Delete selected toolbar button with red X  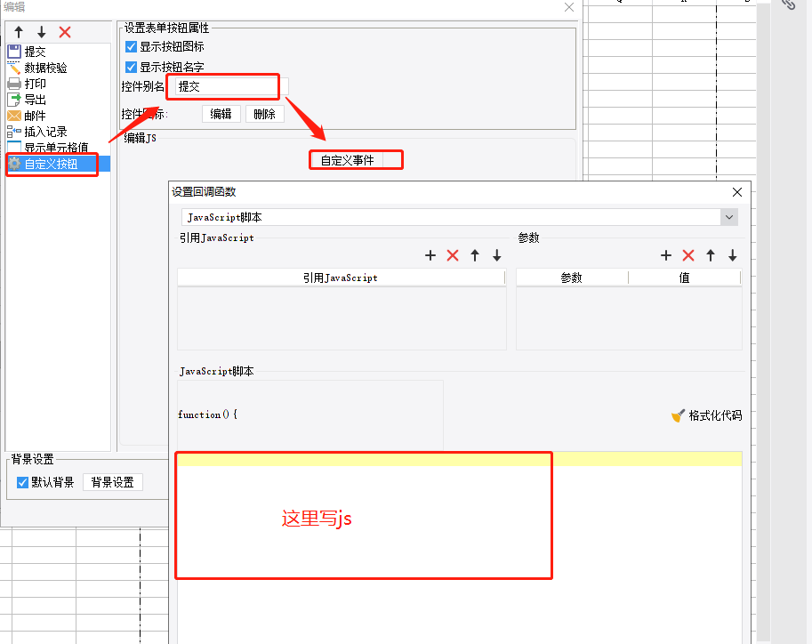pyautogui.click(x=65, y=32)
